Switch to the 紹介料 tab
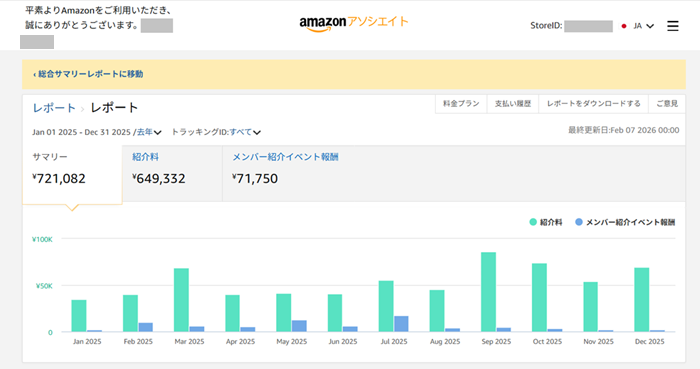The width and height of the screenshot is (700, 369). [172, 174]
